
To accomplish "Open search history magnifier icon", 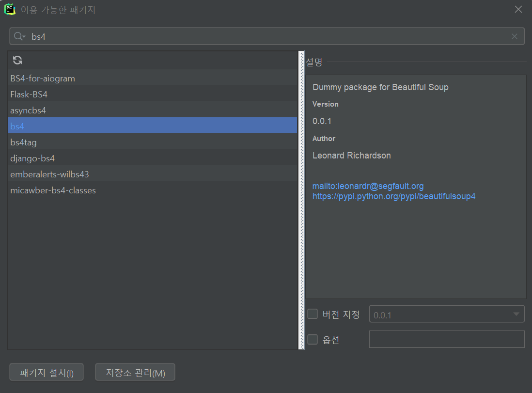I will (19, 36).
